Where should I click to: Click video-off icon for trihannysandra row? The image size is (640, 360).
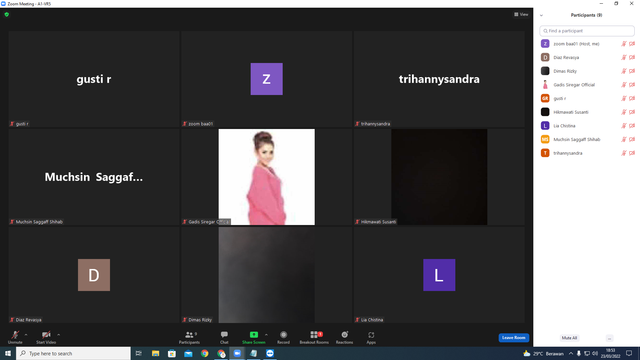tap(632, 153)
